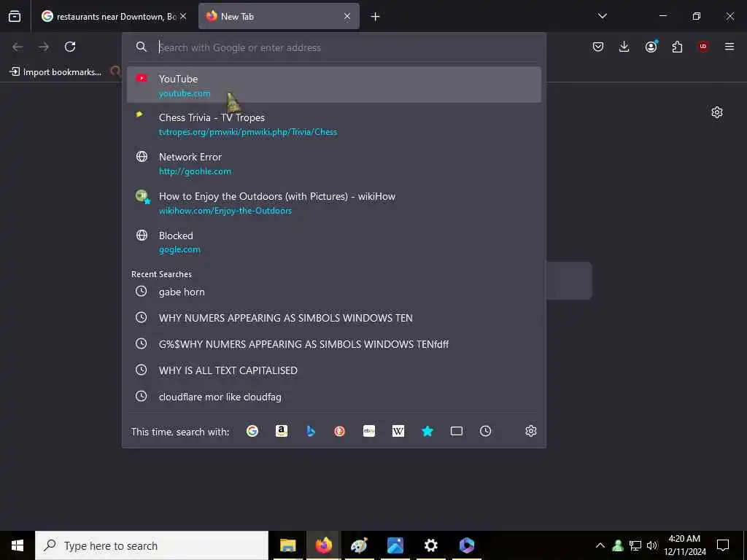
Task: Open the Paint app from taskbar
Action: (x=359, y=545)
